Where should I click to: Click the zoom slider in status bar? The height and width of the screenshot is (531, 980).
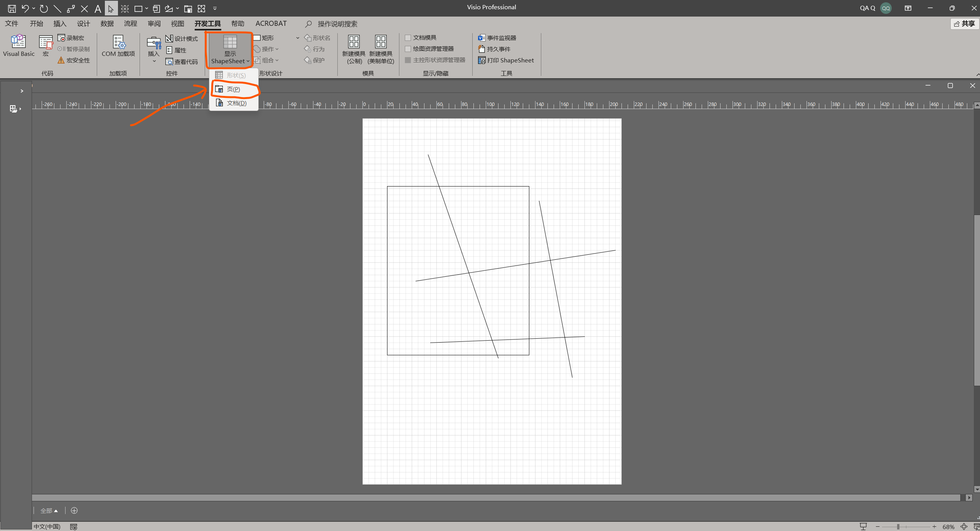coord(898,526)
